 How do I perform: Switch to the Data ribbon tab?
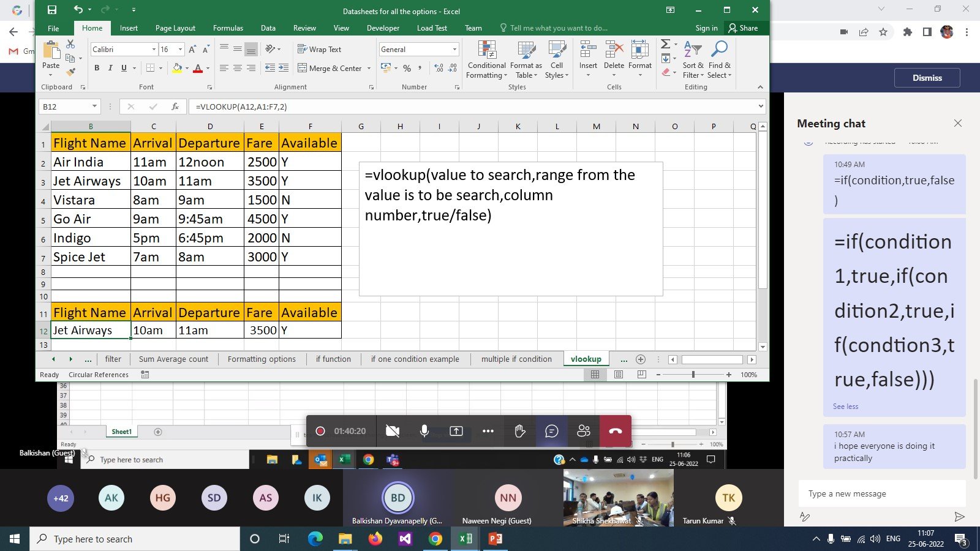coord(268,28)
